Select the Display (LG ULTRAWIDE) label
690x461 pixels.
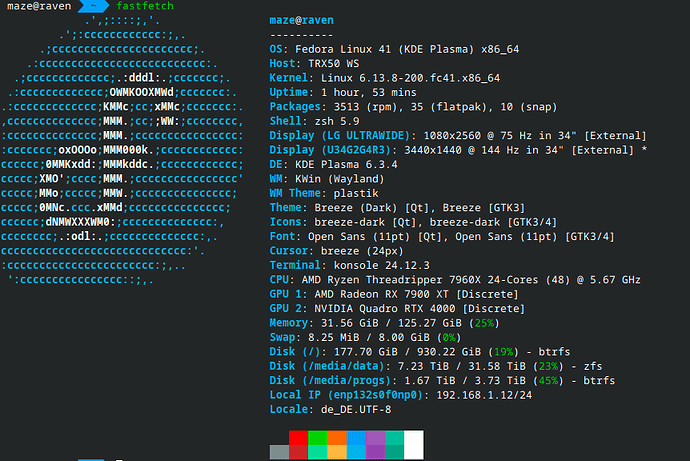(340, 136)
